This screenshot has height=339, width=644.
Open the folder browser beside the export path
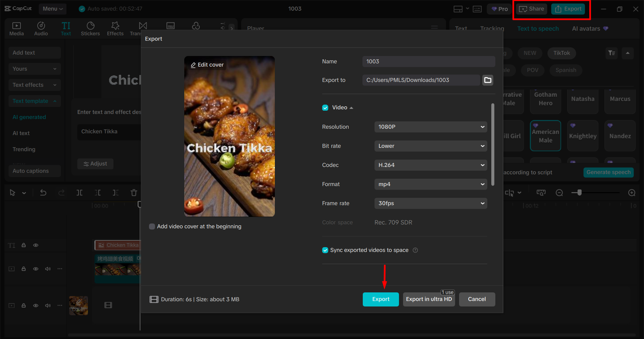tap(488, 80)
